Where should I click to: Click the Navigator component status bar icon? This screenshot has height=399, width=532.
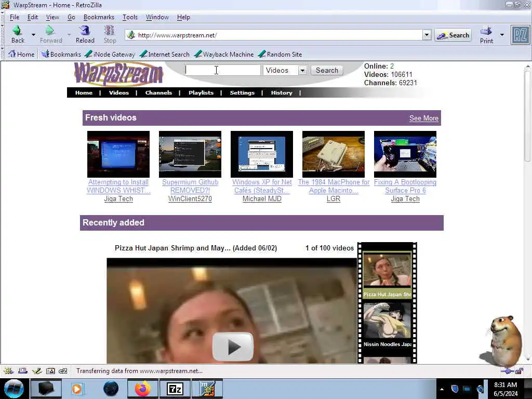tap(8, 371)
